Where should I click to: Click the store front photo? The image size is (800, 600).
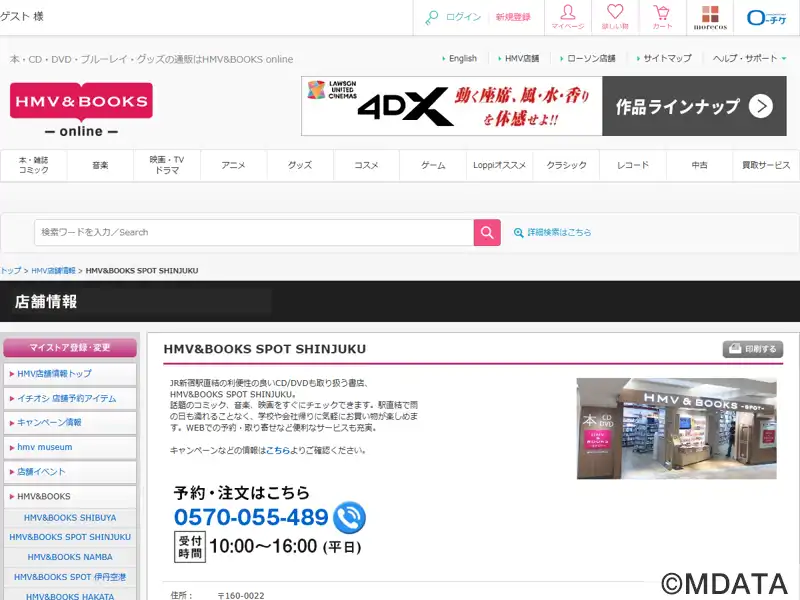[677, 429]
